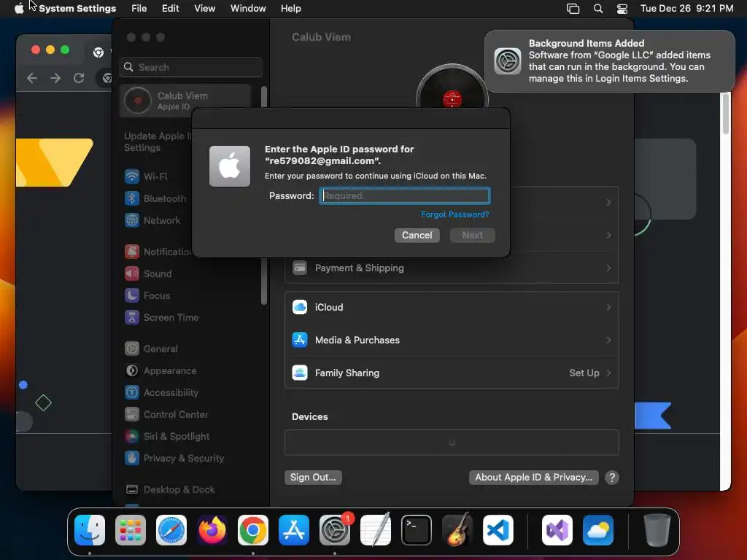Open the Window menu

coord(248,9)
